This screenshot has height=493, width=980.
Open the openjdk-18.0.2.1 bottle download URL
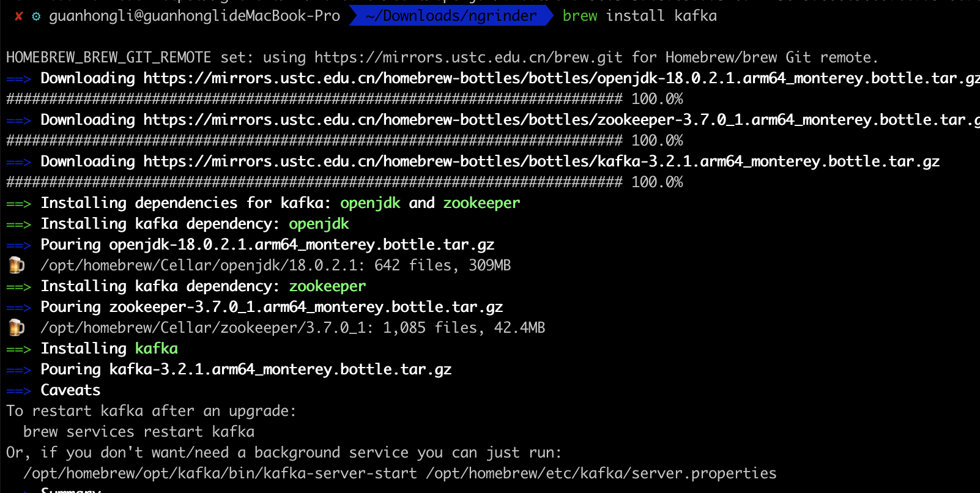coord(562,78)
